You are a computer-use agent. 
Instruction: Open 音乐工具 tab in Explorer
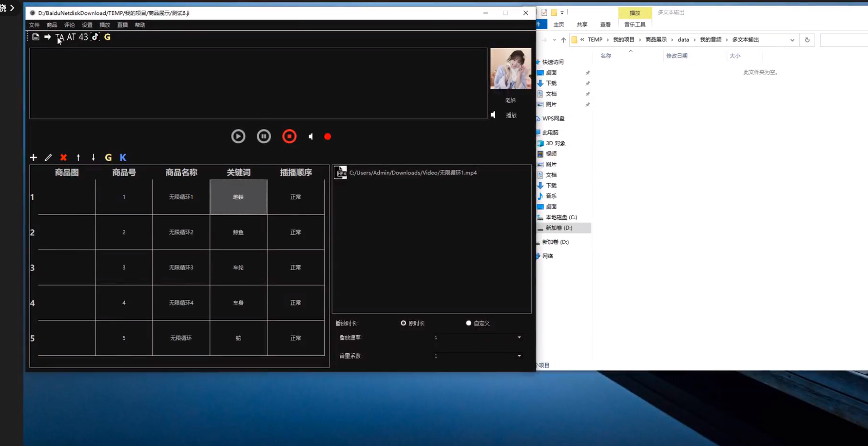[635, 25]
